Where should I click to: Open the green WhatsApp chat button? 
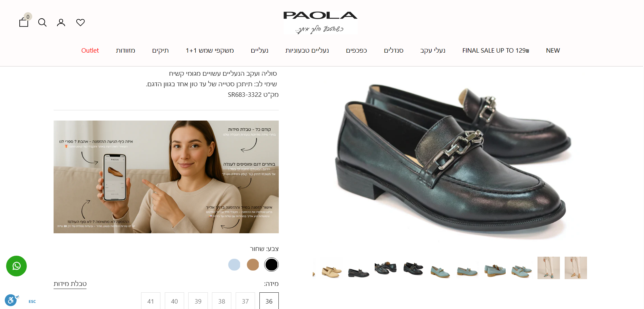[16, 266]
